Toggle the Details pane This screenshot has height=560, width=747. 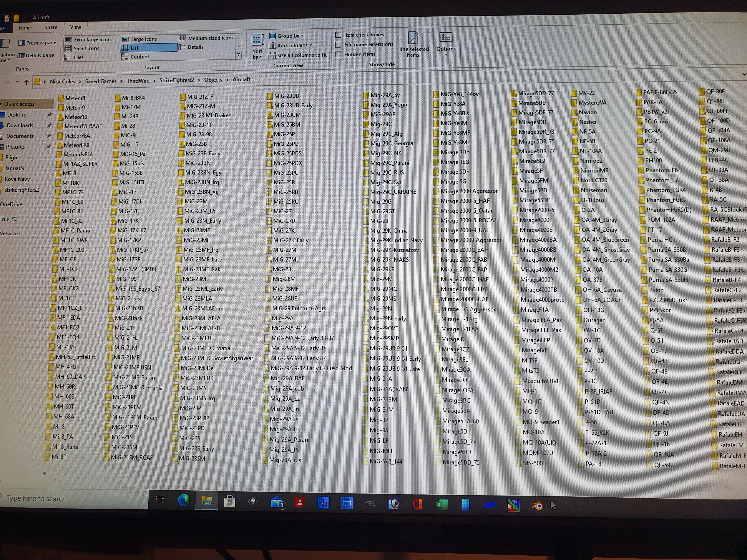[36, 56]
